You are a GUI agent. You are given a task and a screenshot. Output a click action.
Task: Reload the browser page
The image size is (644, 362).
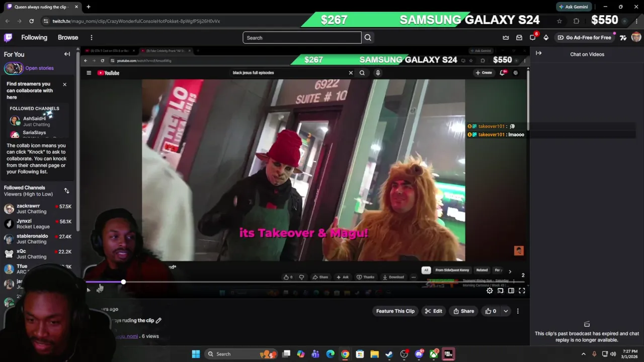tap(31, 21)
